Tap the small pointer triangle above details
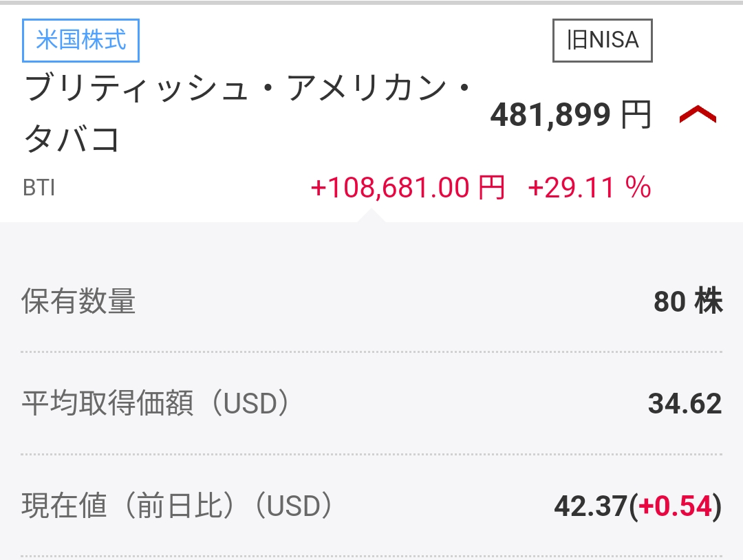Viewport: 743px width, 560px height. coord(371,216)
